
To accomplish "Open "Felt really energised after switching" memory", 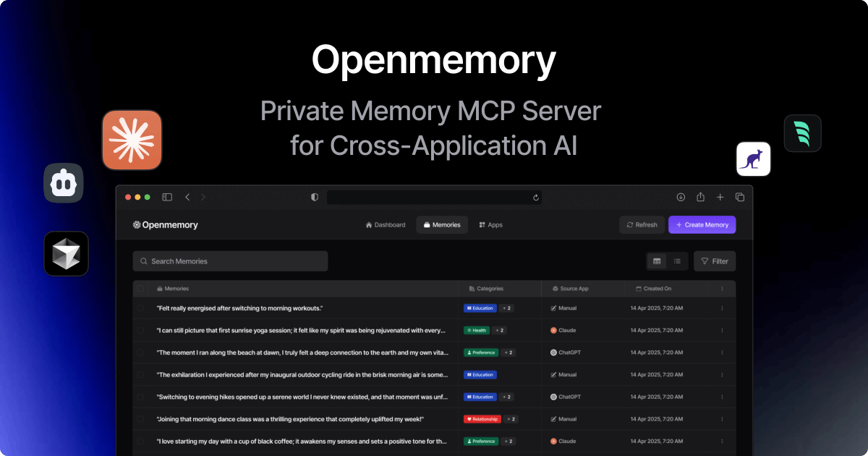I will pyautogui.click(x=239, y=308).
